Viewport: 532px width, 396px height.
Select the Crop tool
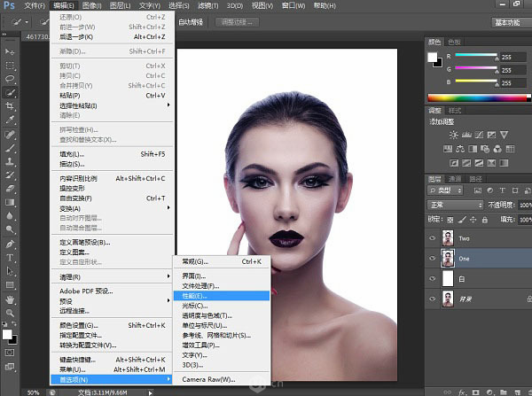[x=11, y=105]
